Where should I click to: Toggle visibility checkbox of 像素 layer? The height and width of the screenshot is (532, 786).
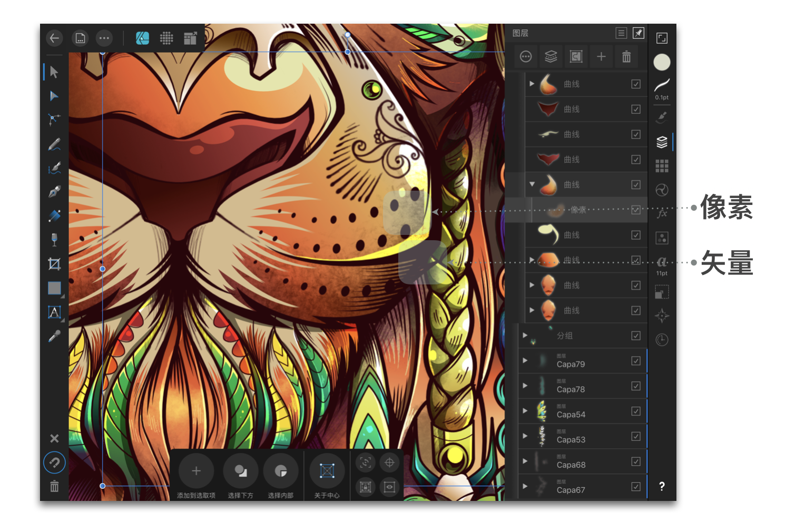636,210
